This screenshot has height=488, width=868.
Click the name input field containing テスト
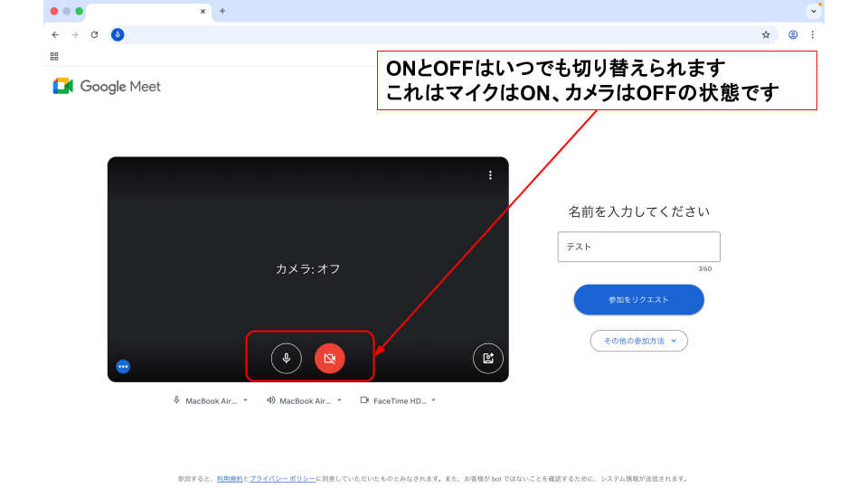(638, 247)
